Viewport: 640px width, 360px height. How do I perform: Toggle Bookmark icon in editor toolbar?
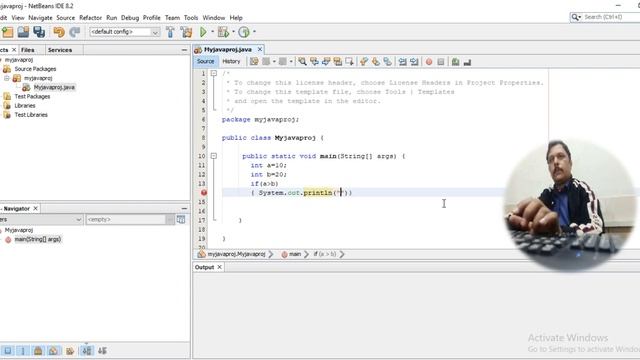click(387, 62)
